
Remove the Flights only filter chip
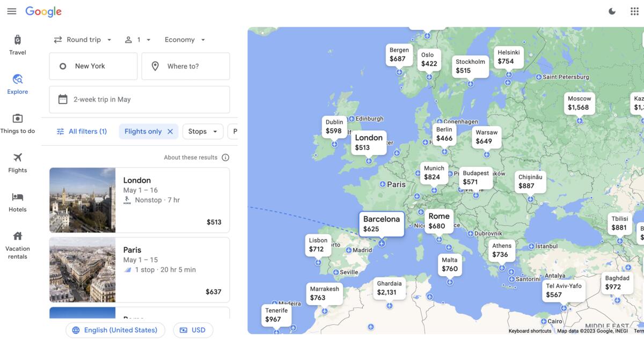[170, 131]
